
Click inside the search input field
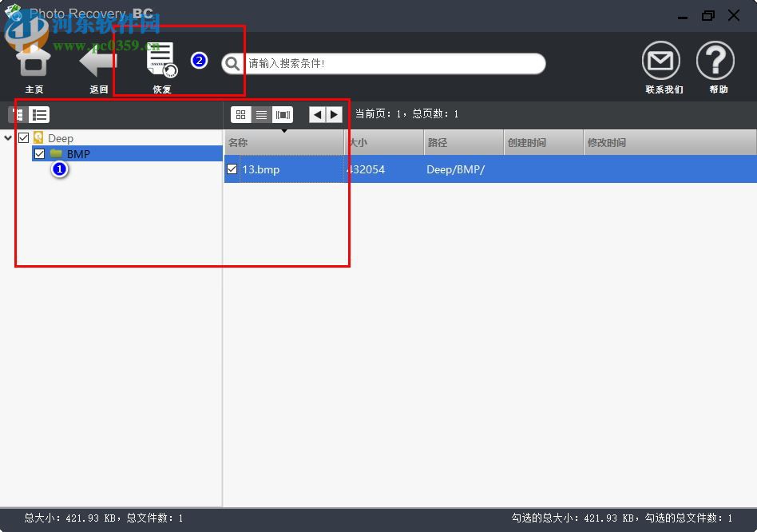pos(383,63)
